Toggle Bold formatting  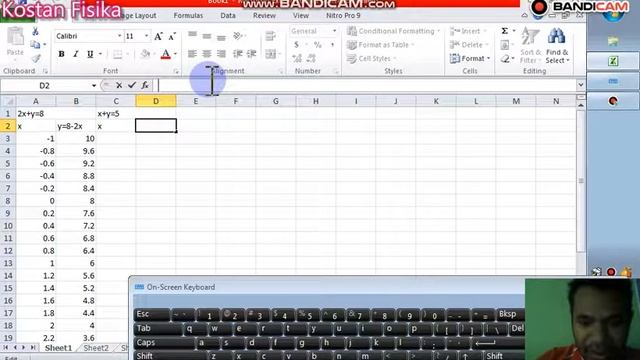61,54
